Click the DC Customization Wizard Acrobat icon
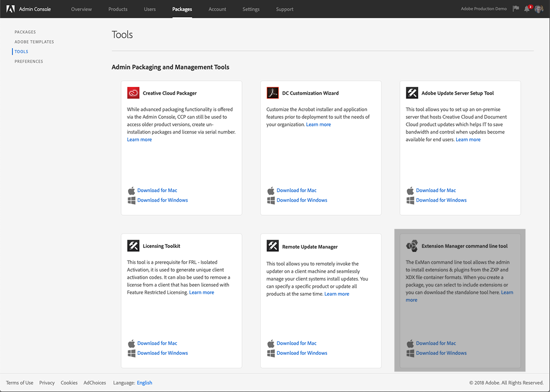The width and height of the screenshot is (550, 392). point(273,93)
